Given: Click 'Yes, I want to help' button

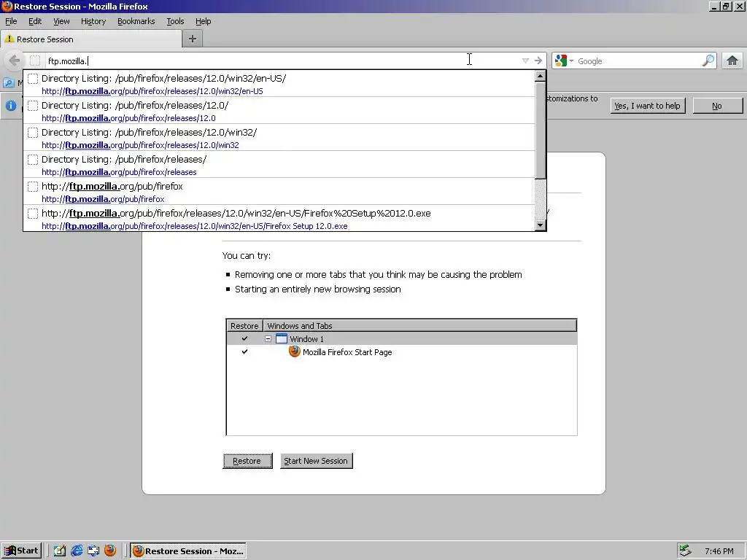Looking at the screenshot, I should [648, 106].
